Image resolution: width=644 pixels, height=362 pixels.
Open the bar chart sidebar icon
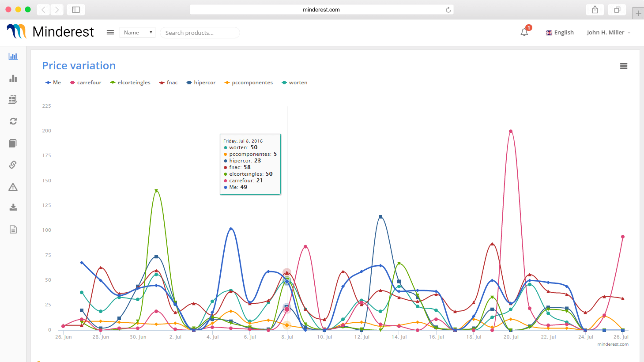(x=13, y=78)
